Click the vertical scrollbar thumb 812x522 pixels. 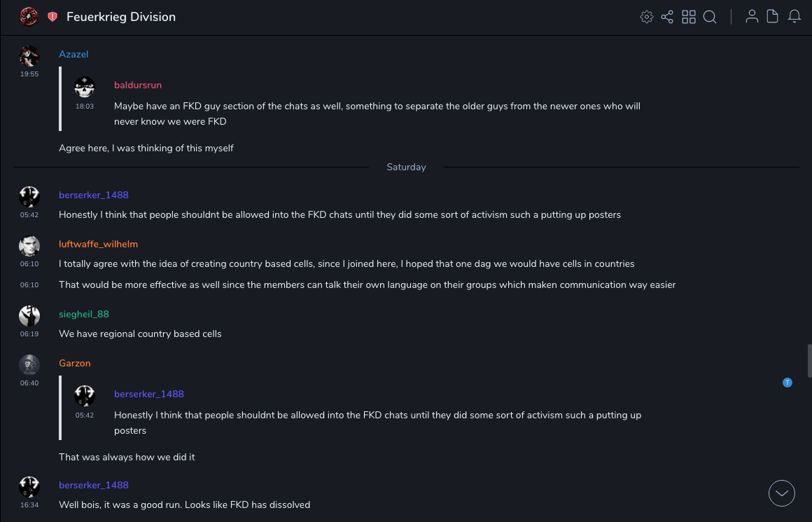[808, 361]
